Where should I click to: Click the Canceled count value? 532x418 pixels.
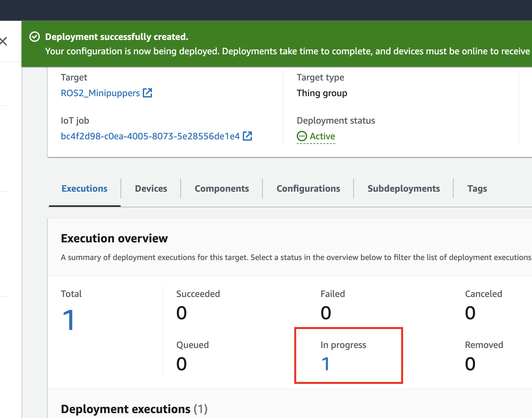tap(470, 313)
